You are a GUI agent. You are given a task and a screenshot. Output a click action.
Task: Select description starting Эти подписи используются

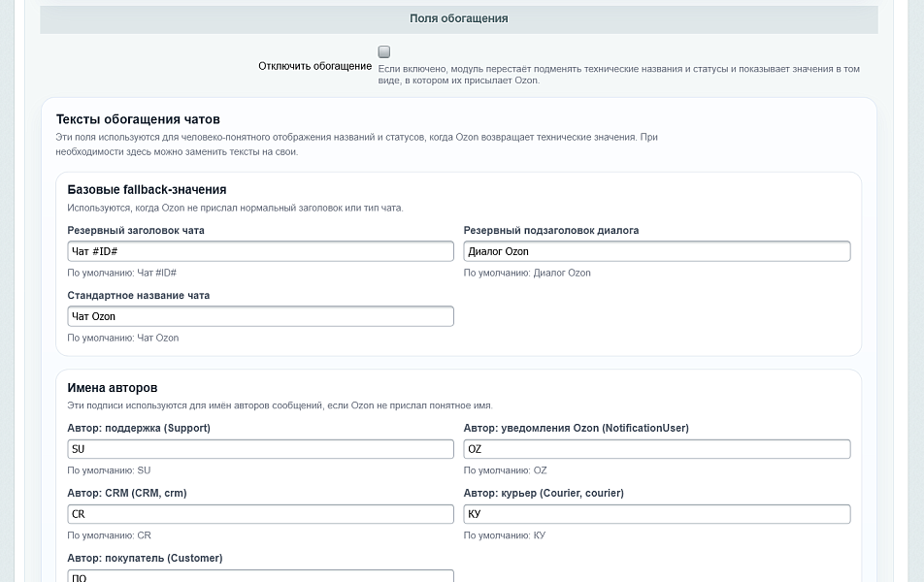(280, 405)
